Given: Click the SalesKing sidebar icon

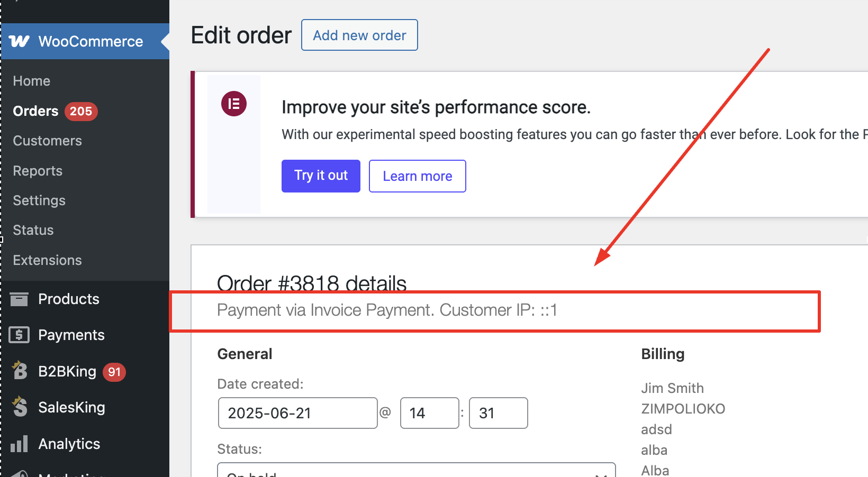Looking at the screenshot, I should click(x=20, y=407).
